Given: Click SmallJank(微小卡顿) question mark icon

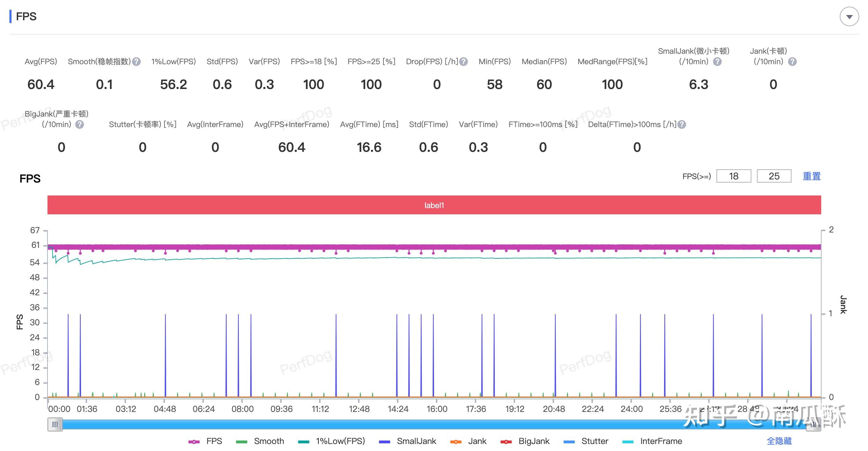Looking at the screenshot, I should coord(717,62).
